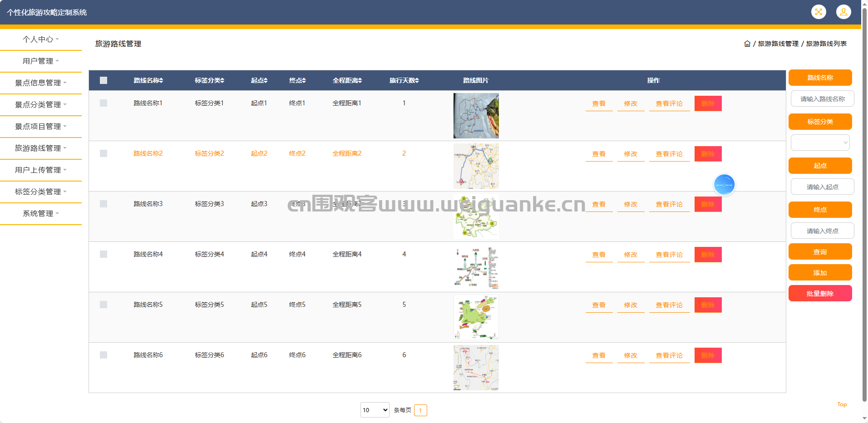
Task: Open the page size dropdown showing 10
Action: click(x=375, y=410)
